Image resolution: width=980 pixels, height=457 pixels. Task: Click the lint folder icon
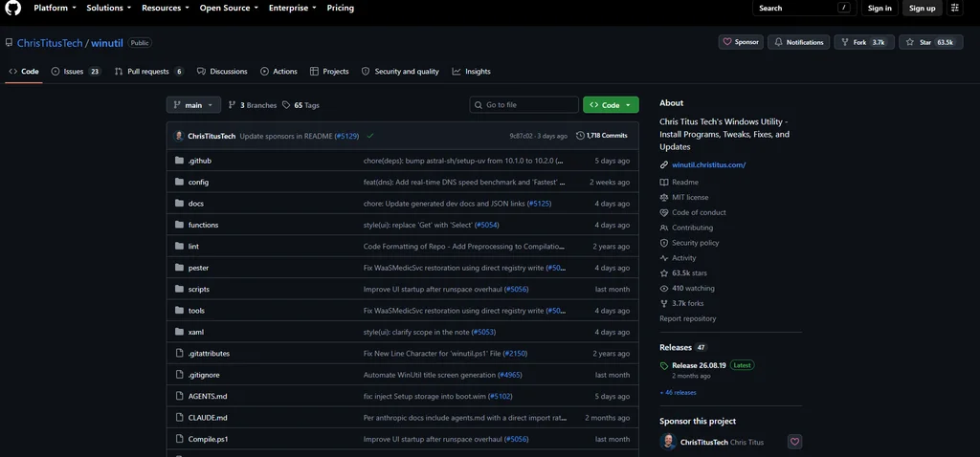[179, 246]
